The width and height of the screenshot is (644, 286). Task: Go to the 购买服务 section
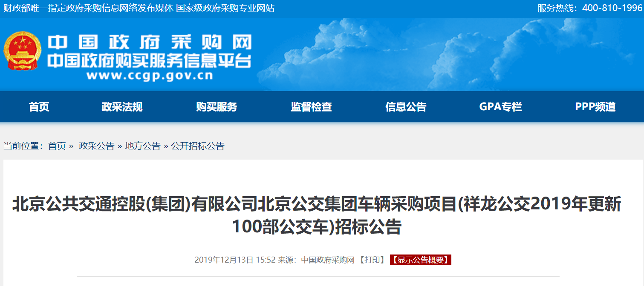point(217,107)
